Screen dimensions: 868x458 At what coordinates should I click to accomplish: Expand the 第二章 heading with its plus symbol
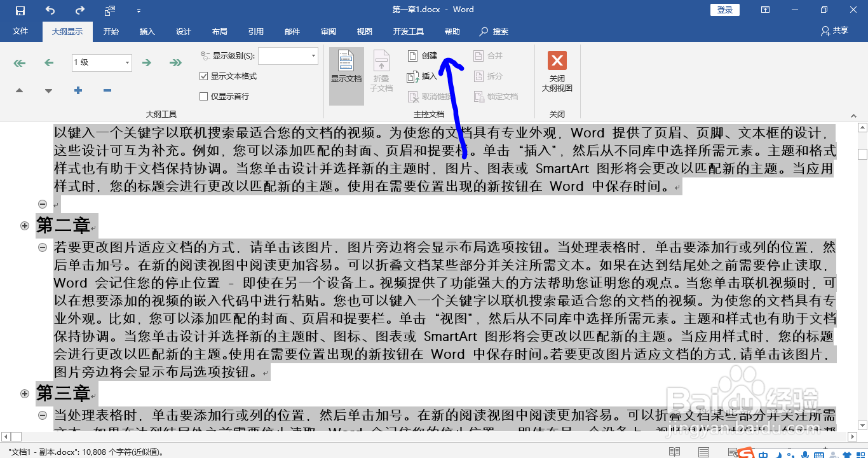pyautogui.click(x=25, y=226)
